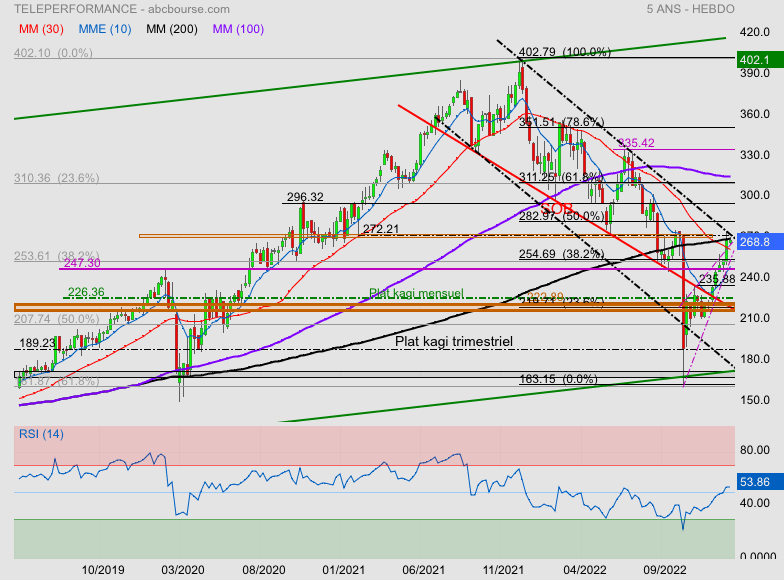The width and height of the screenshot is (784, 580).
Task: Select the MM (100) legend entry
Action: pos(238,29)
